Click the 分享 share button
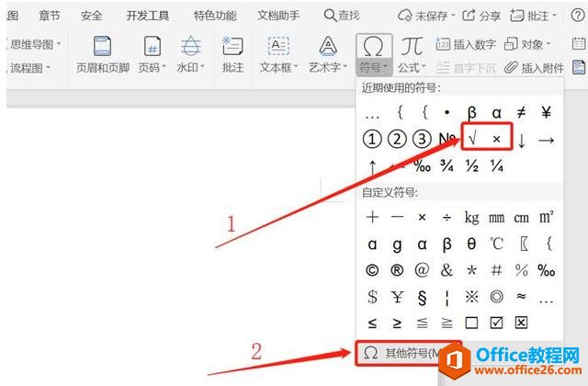This screenshot has width=588, height=386. 481,16
